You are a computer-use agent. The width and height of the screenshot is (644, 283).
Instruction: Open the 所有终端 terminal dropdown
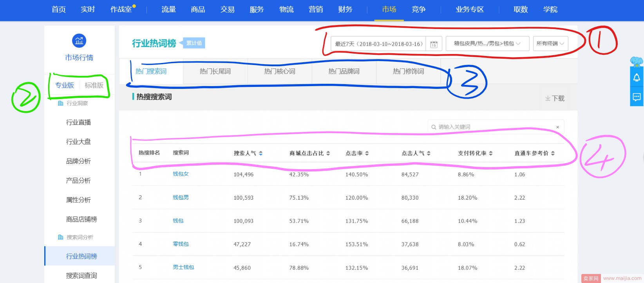550,43
